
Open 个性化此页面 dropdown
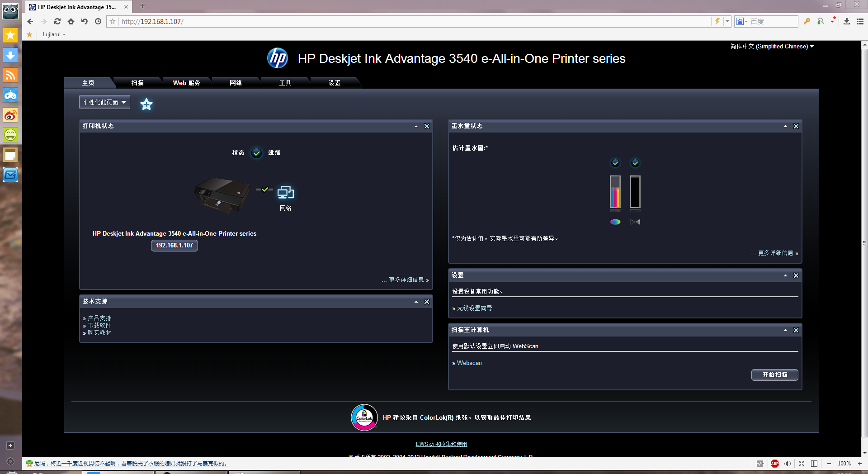tap(104, 102)
